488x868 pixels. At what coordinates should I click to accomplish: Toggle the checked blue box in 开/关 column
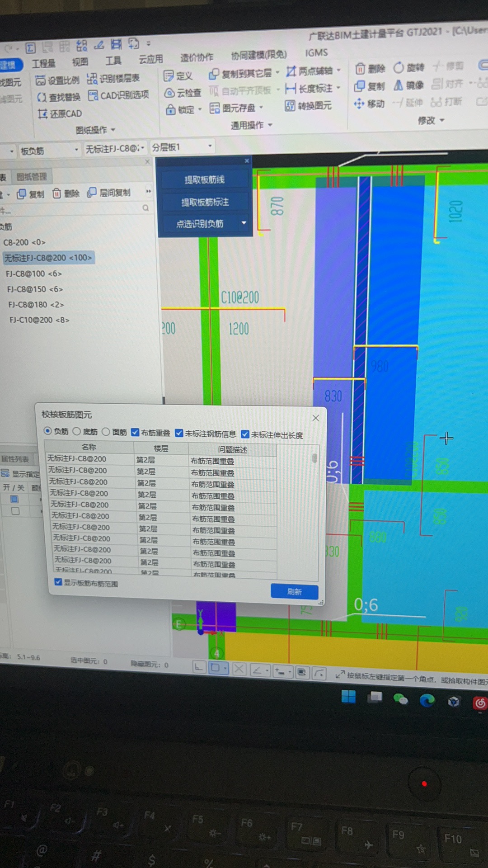(14, 499)
